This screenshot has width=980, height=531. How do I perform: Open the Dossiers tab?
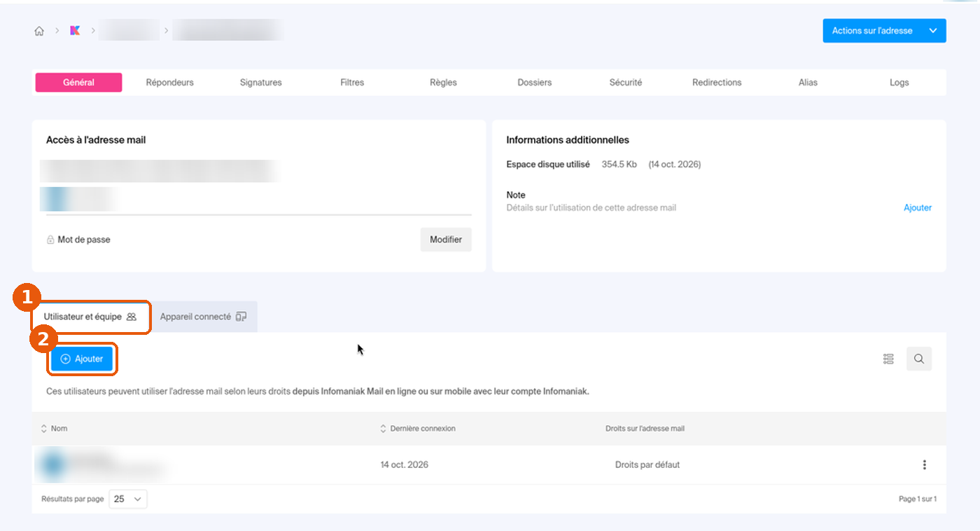[x=535, y=83]
